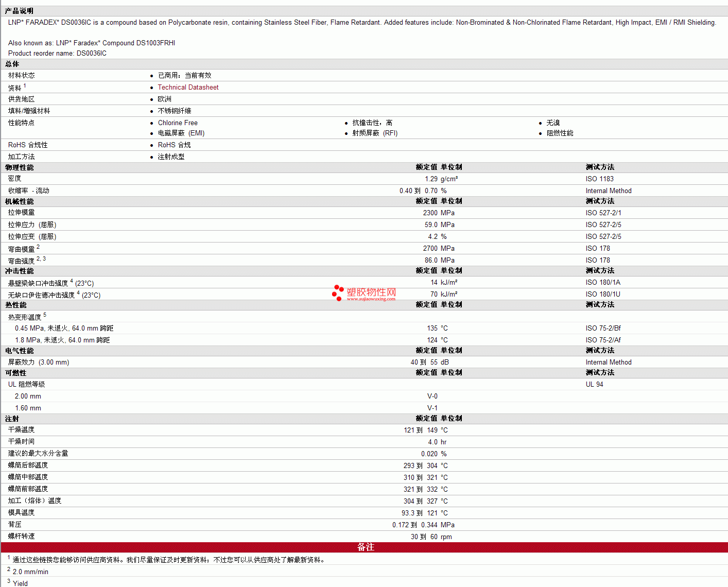The width and height of the screenshot is (728, 587).
Task: Click the 弯曲模量 row label
Action: [x=22, y=249]
